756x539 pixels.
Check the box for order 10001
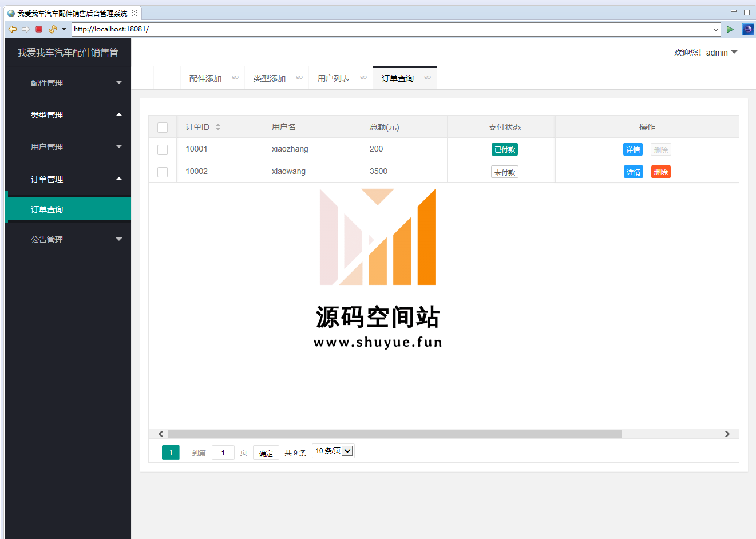[163, 150]
